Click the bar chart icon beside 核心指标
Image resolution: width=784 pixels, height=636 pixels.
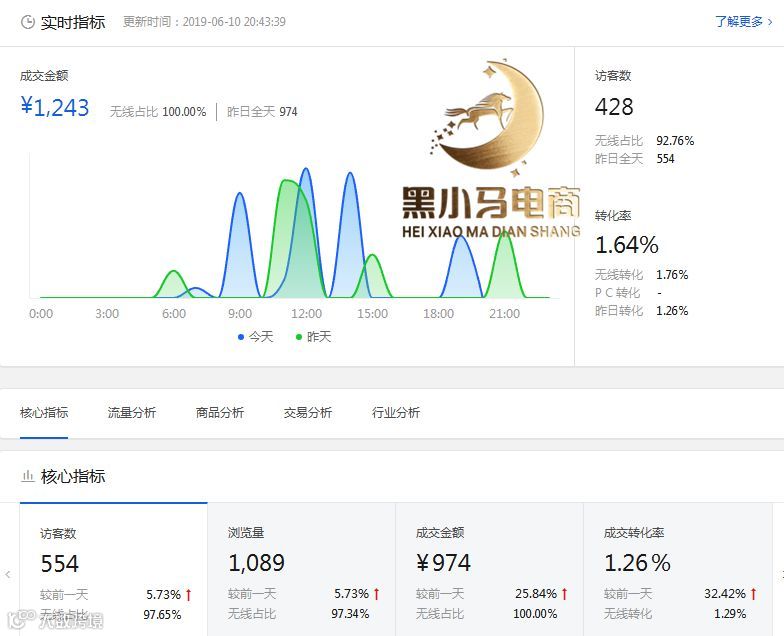[28, 476]
